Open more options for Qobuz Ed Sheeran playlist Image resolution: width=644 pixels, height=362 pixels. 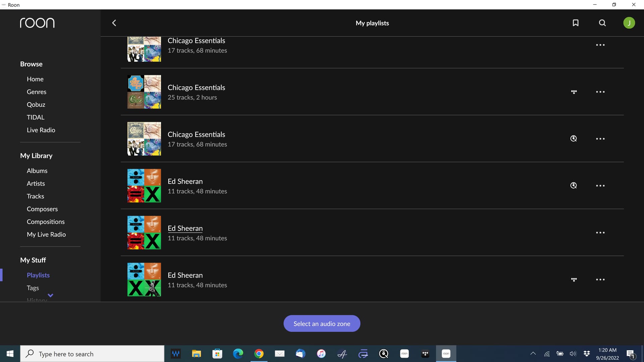click(x=600, y=186)
